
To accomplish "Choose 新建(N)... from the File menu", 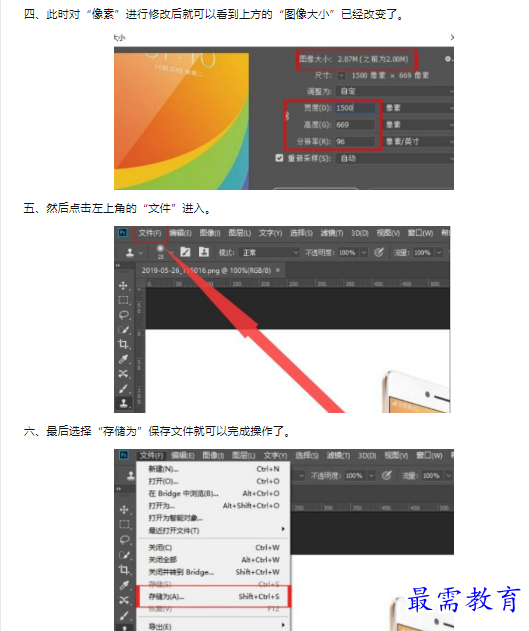I will coord(214,469).
